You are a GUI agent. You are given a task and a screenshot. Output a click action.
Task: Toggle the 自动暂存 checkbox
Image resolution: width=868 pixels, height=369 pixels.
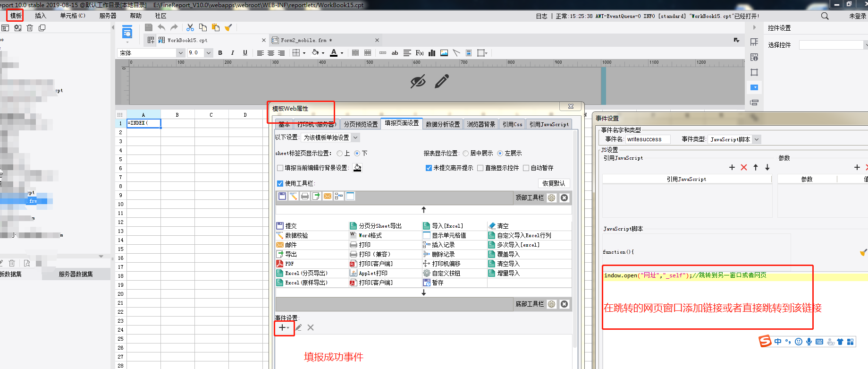(x=526, y=168)
